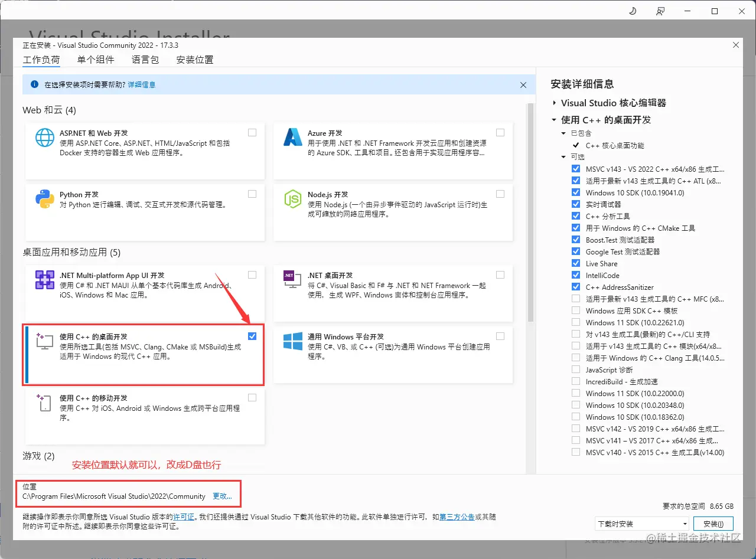Collapse the 使用 C++ 的桌面开发 details section
The width and height of the screenshot is (756, 559).
554,120
